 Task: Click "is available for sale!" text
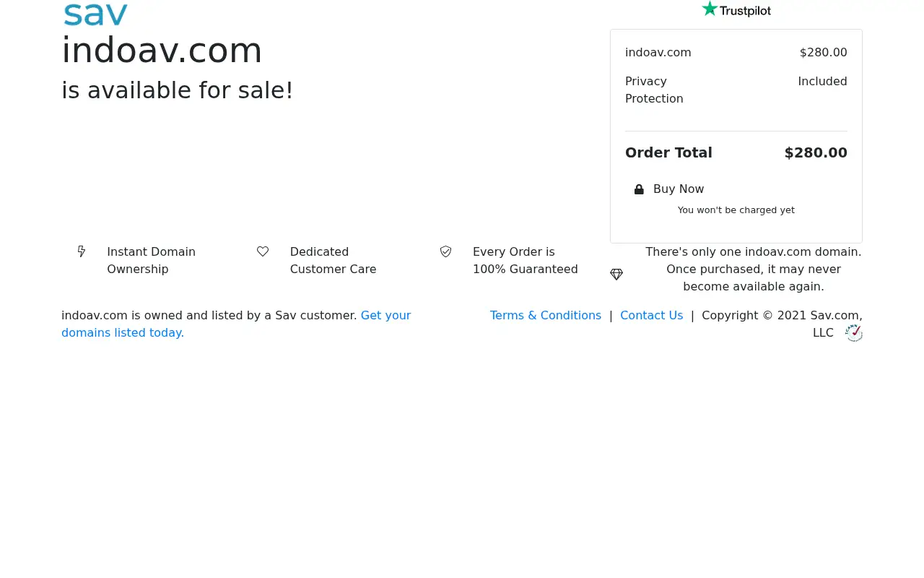(x=178, y=90)
